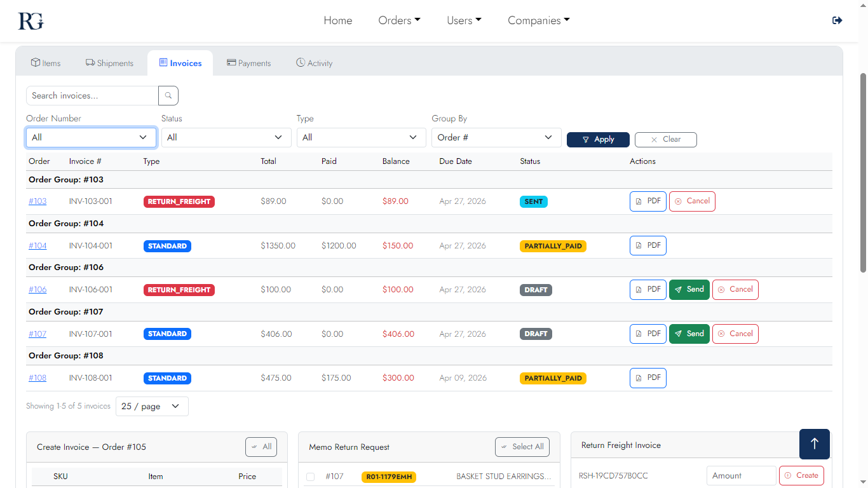This screenshot has height=488, width=868.
Task: Switch to the Payments tab
Action: (249, 62)
